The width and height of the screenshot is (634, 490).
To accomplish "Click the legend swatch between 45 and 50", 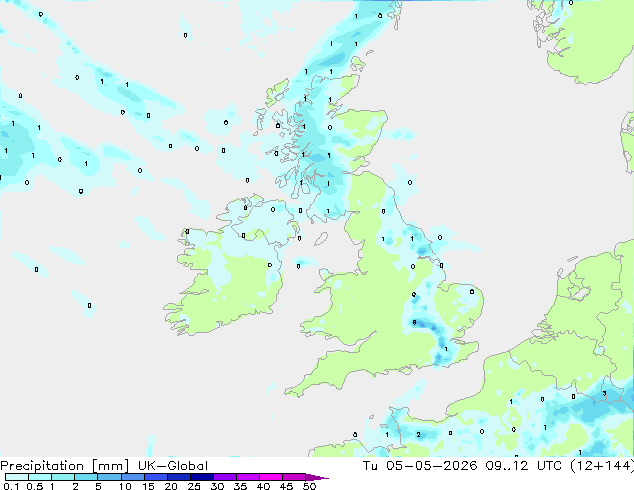I will (x=294, y=477).
